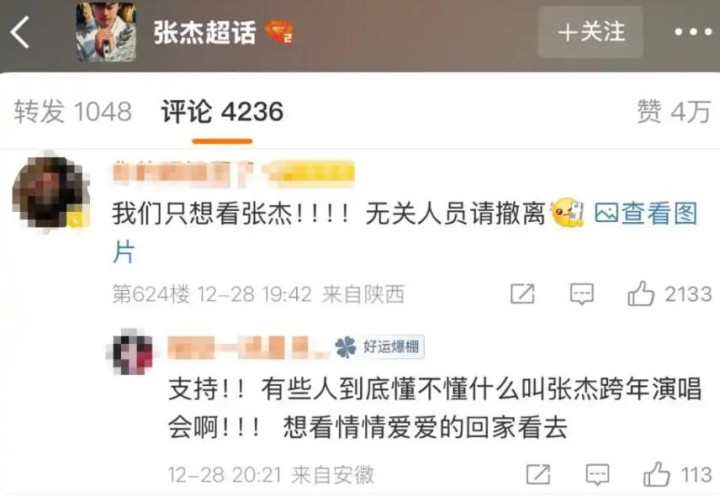Image resolution: width=720 pixels, height=496 pixels.
Task: Reply to the Anhui user's comment
Action: coord(597,474)
